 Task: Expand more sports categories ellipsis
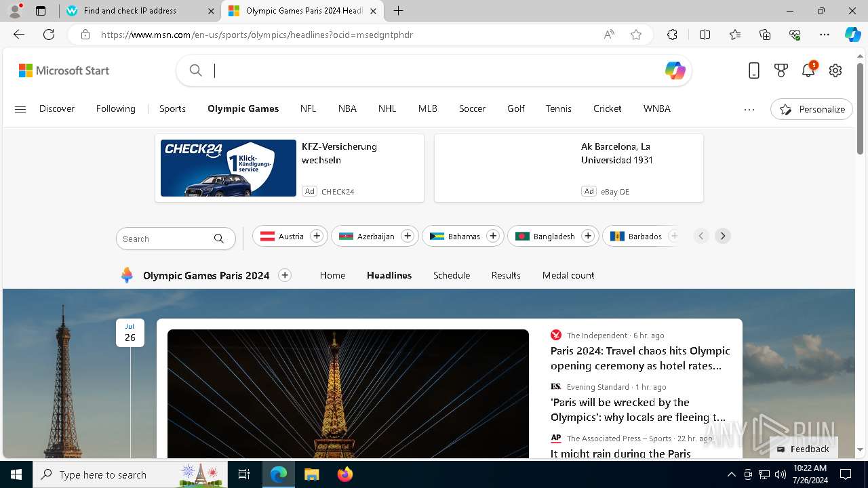coord(749,109)
